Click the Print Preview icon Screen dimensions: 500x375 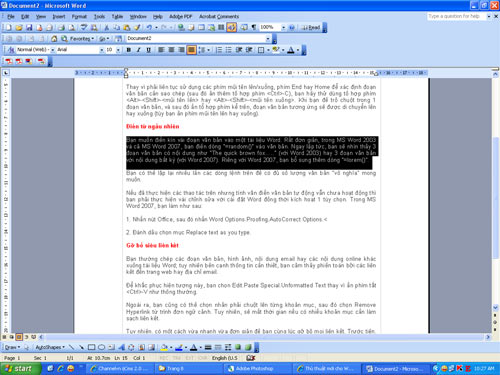coord(71,27)
